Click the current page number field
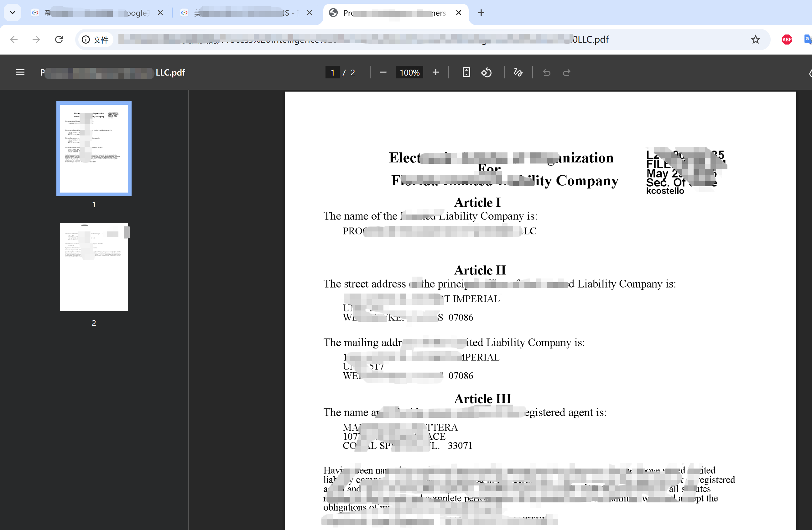This screenshot has width=812, height=530. [332, 72]
